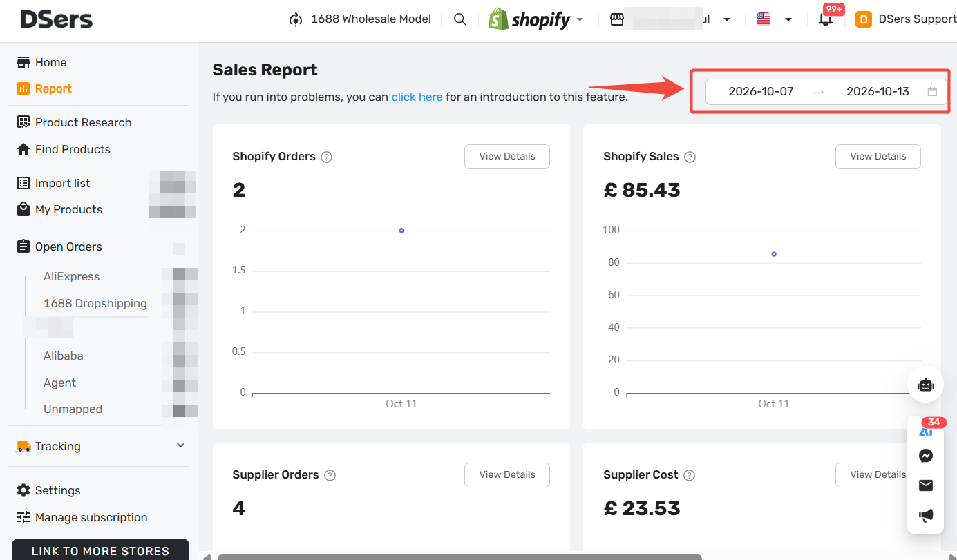Open the megaphone announcements icon
957x560 pixels.
click(926, 515)
